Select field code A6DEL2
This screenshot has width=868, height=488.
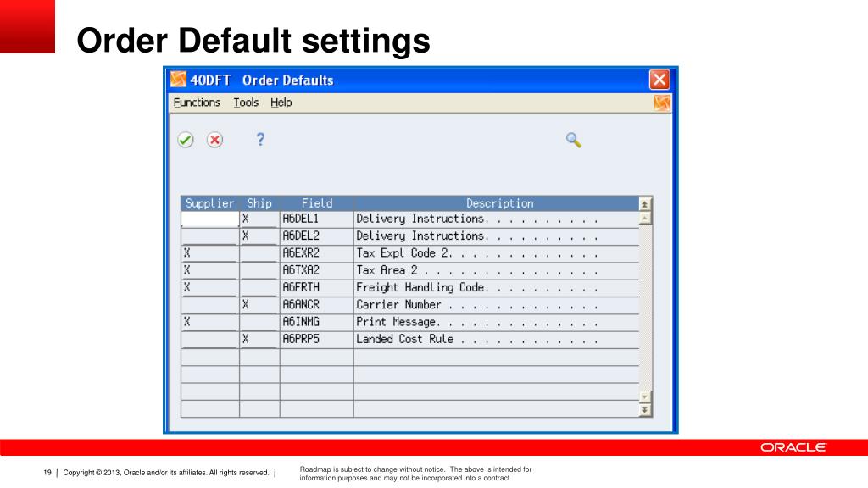coord(301,236)
